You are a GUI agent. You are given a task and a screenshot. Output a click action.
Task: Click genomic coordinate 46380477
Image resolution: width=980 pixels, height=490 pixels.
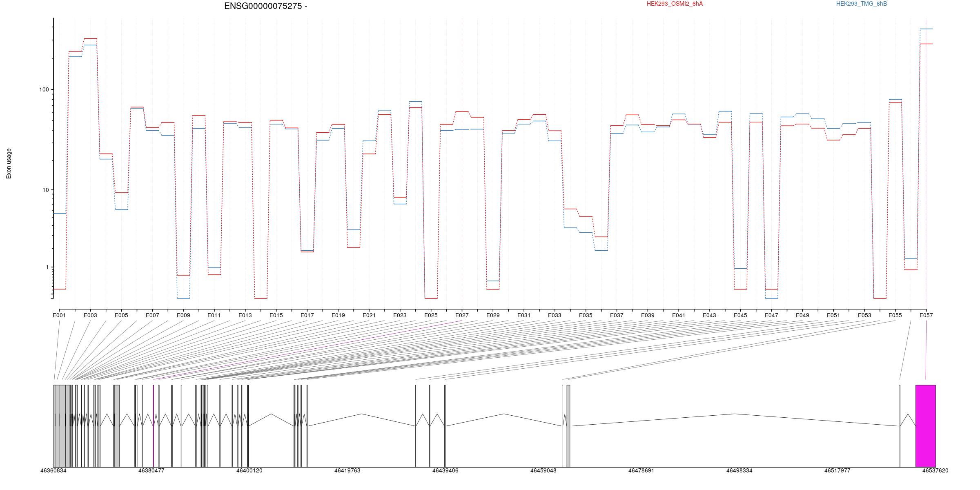coord(151,470)
